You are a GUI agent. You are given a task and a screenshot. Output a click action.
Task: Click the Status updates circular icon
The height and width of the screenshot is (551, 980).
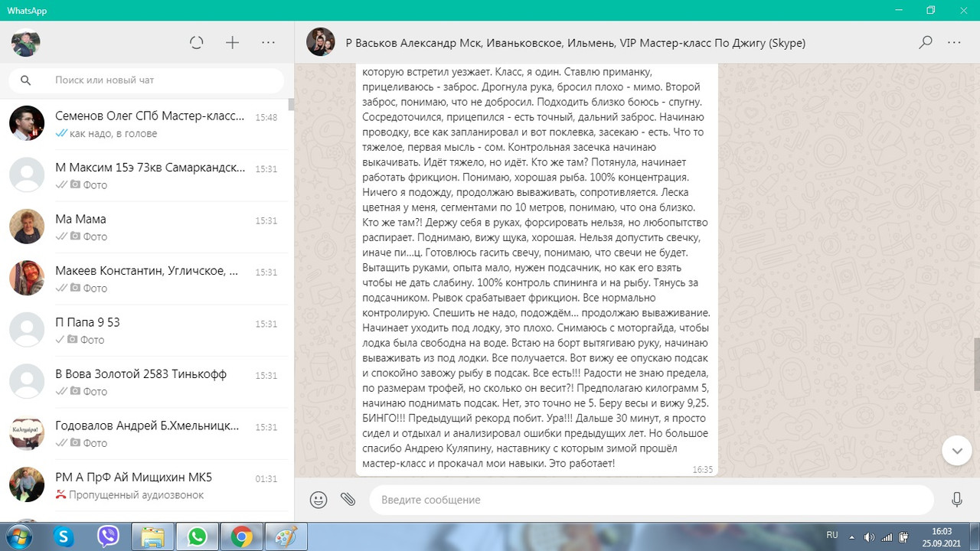[196, 42]
